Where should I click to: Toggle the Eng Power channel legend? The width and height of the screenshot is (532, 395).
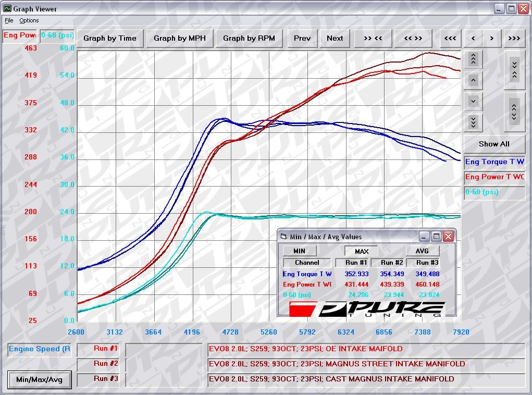494,177
